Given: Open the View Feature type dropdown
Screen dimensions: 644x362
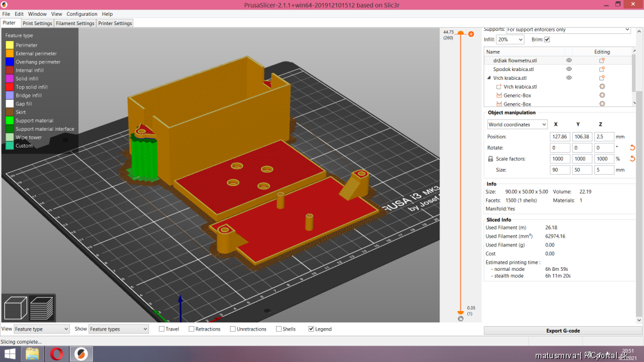Looking at the screenshot, I should pyautogui.click(x=42, y=329).
